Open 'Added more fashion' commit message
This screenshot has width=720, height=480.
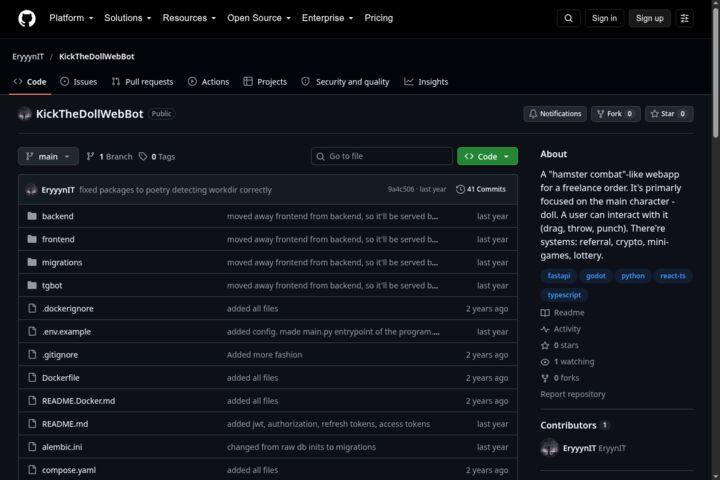264,355
